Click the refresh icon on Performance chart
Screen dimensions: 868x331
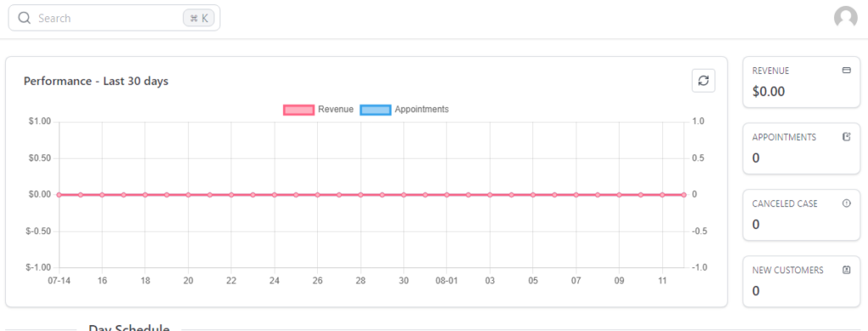click(x=704, y=81)
